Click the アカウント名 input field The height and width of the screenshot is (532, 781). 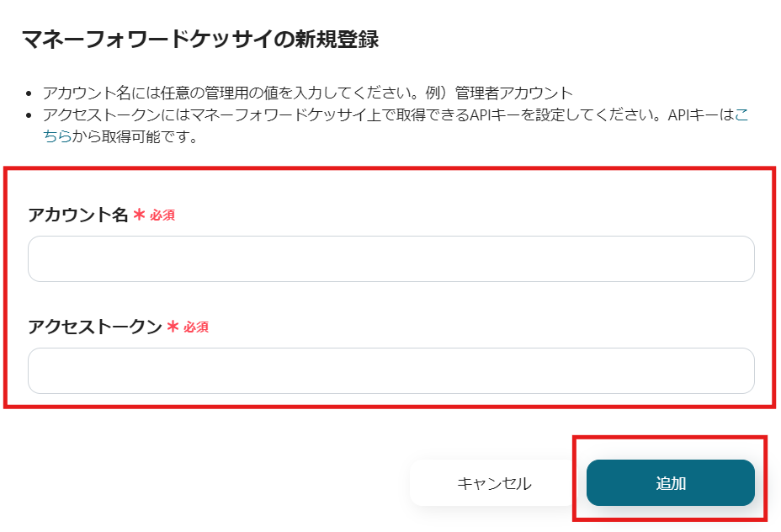point(390,258)
